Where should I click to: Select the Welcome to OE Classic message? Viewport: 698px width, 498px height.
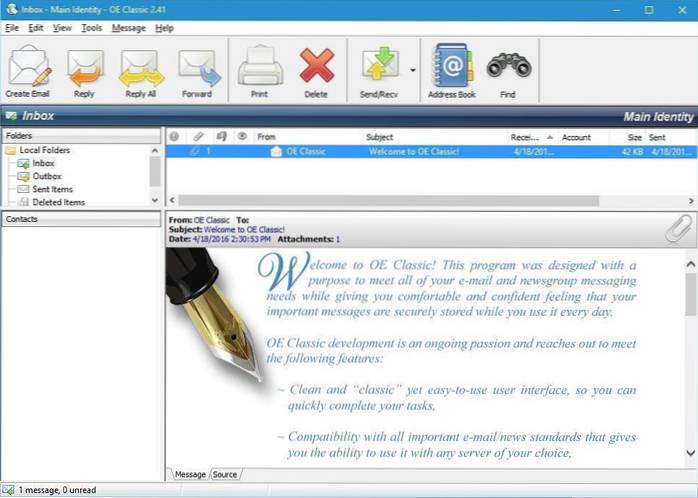click(x=413, y=151)
